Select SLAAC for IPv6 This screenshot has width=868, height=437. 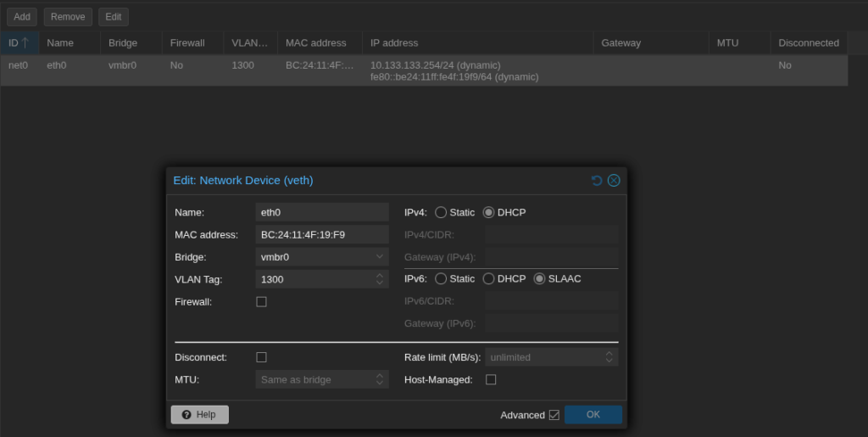[x=539, y=278]
